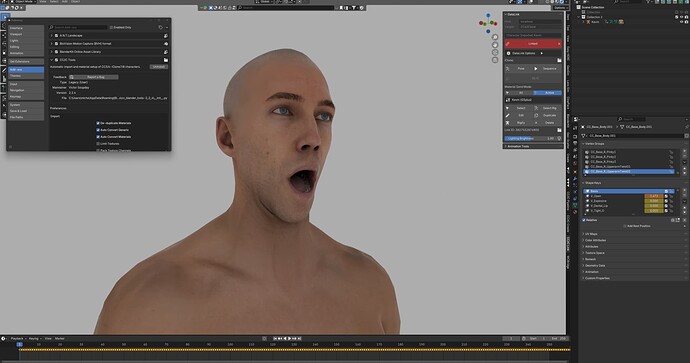The image size is (690, 363).
Task: Open the Keymap preferences section
Action: (x=26, y=96)
